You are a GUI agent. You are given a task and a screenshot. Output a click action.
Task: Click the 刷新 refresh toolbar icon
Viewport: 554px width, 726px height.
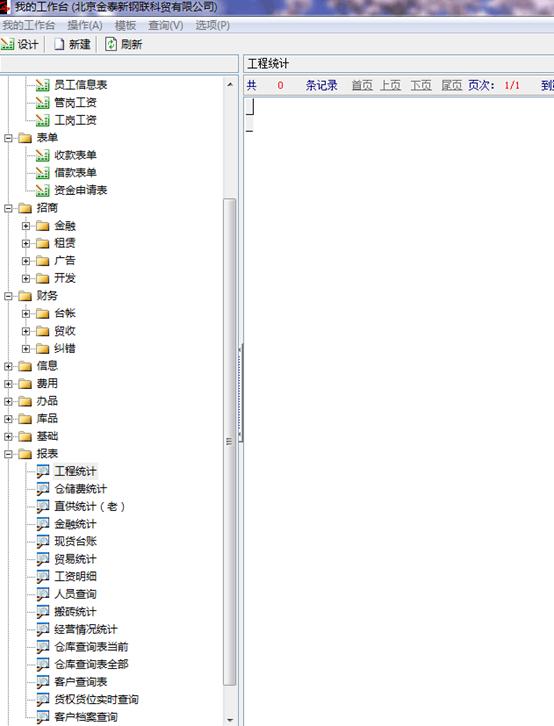pyautogui.click(x=111, y=44)
